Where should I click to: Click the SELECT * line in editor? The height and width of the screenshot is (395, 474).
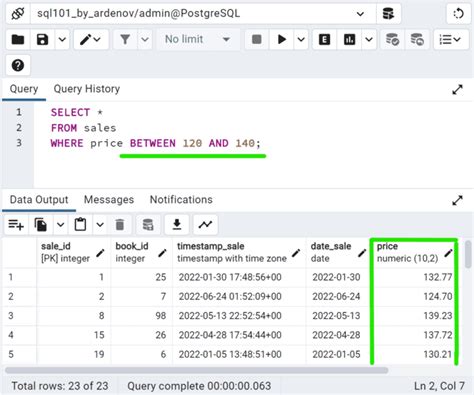click(x=77, y=112)
